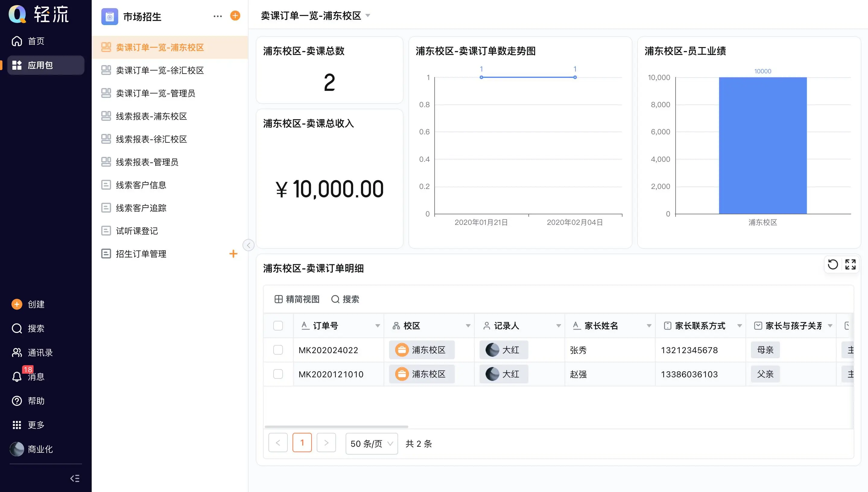Image resolution: width=868 pixels, height=492 pixels.
Task: Click parent name 赵强
Action: click(578, 374)
